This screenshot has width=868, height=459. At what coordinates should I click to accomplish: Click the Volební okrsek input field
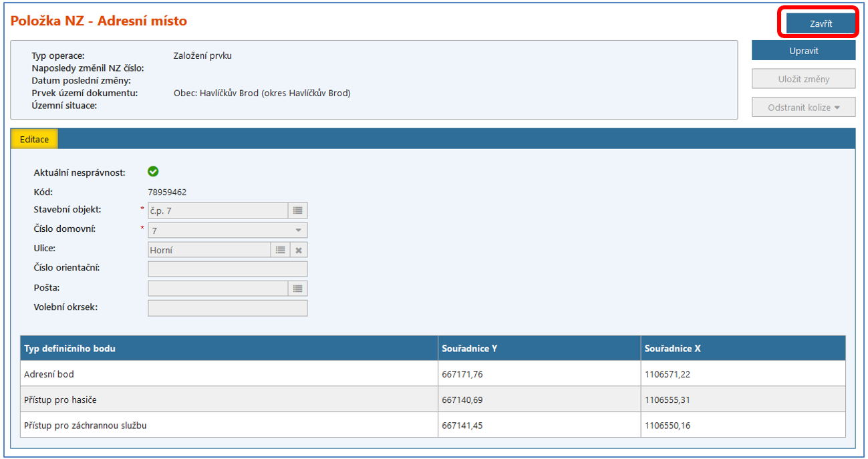227,308
